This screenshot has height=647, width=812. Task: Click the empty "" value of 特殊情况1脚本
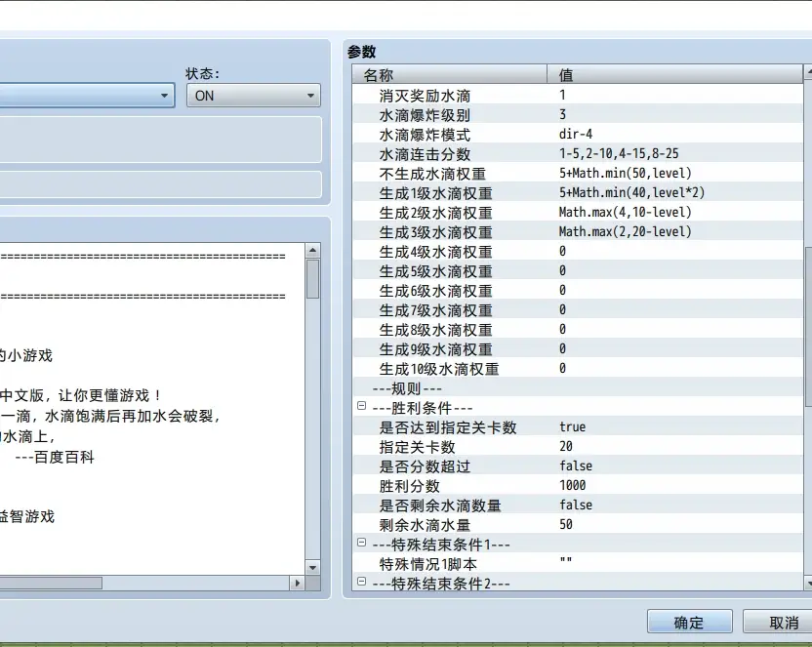565,560
